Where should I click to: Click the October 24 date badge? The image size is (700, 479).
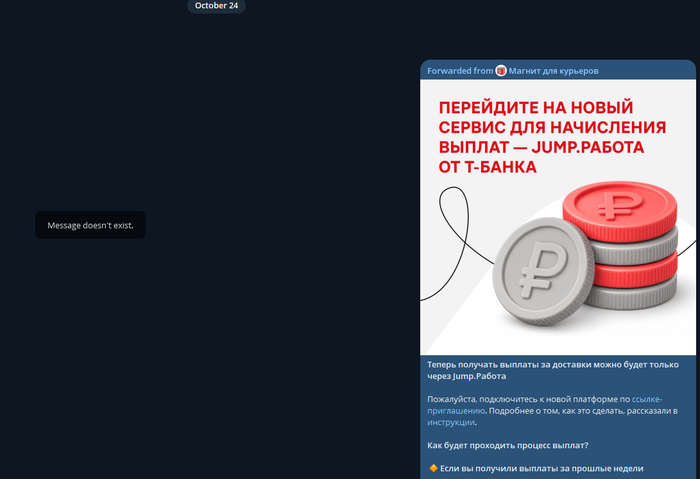(x=216, y=6)
